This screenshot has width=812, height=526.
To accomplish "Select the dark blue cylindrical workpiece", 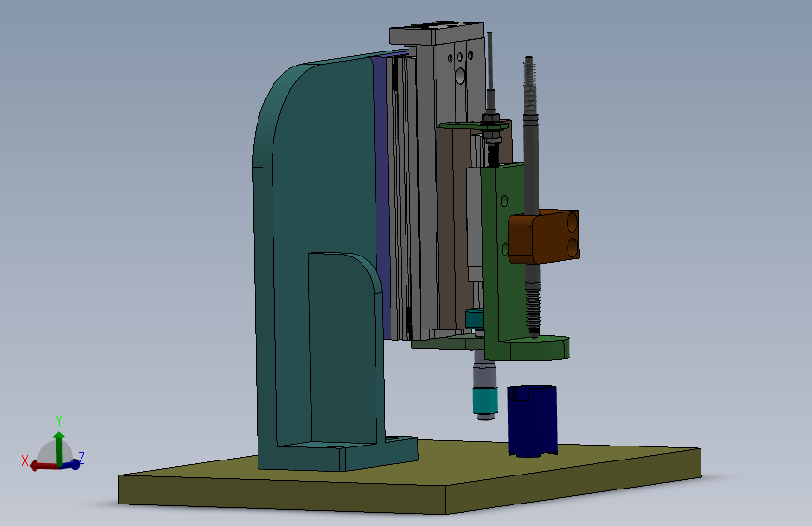I will (532, 420).
